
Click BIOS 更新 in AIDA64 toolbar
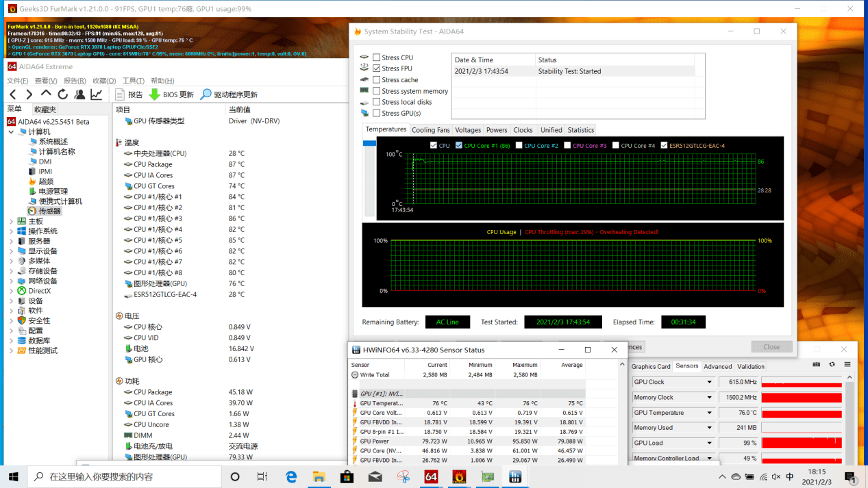171,94
